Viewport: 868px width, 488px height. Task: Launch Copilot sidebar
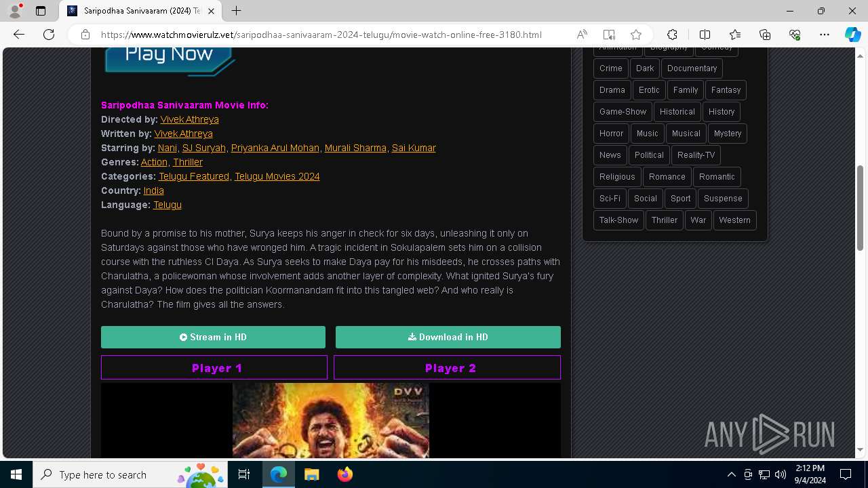(852, 35)
